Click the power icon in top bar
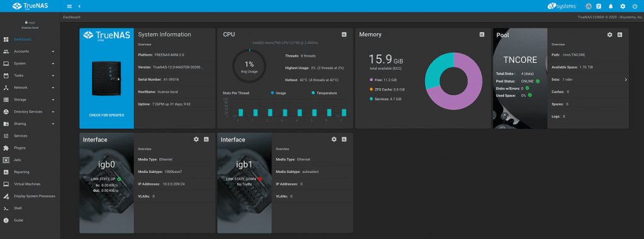Screen dimensions: 644x239 pyautogui.click(x=635, y=6)
